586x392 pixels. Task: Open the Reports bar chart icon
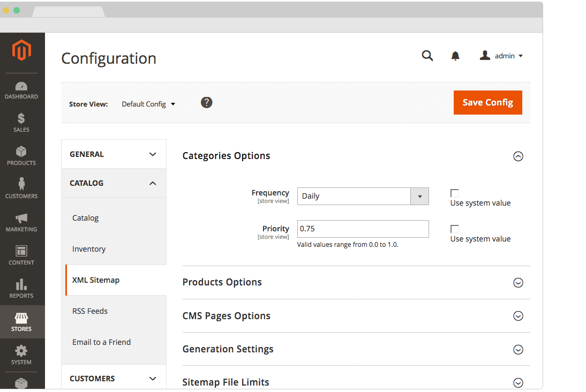[21, 284]
